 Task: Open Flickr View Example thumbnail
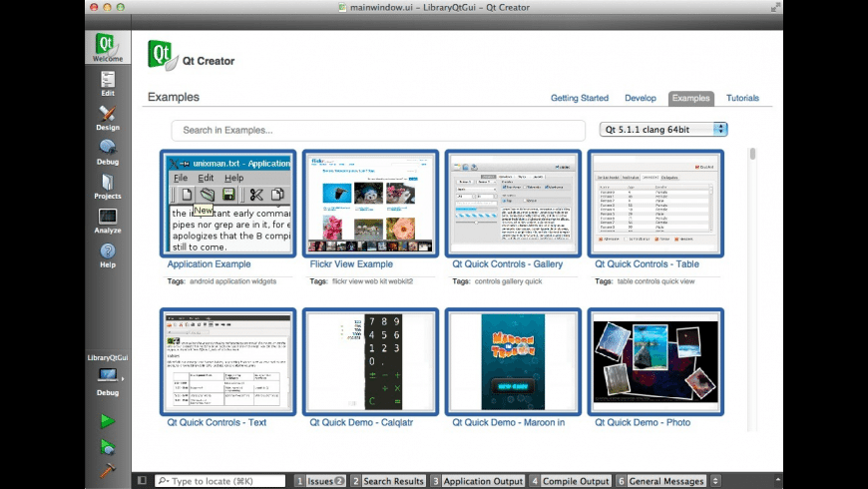tap(370, 204)
